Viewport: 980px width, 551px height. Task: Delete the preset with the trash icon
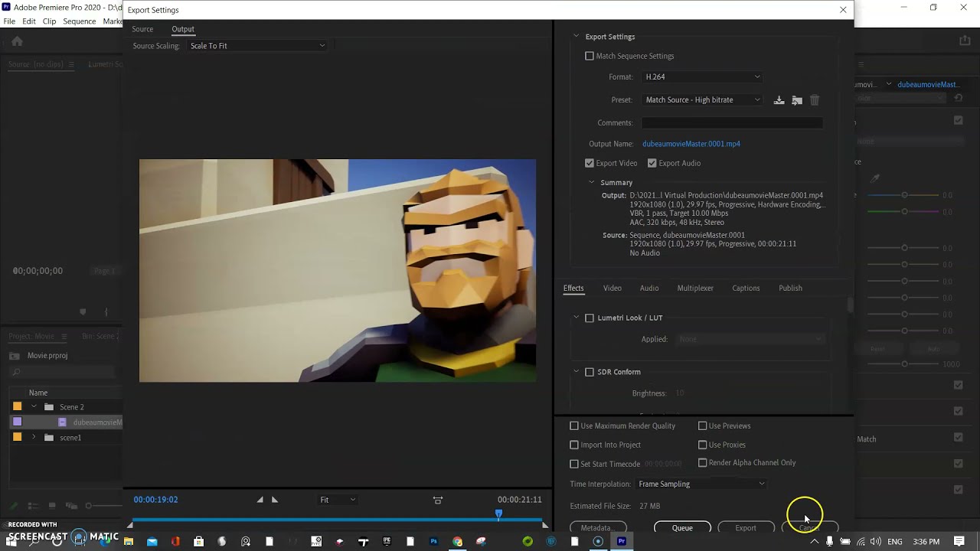tap(815, 100)
